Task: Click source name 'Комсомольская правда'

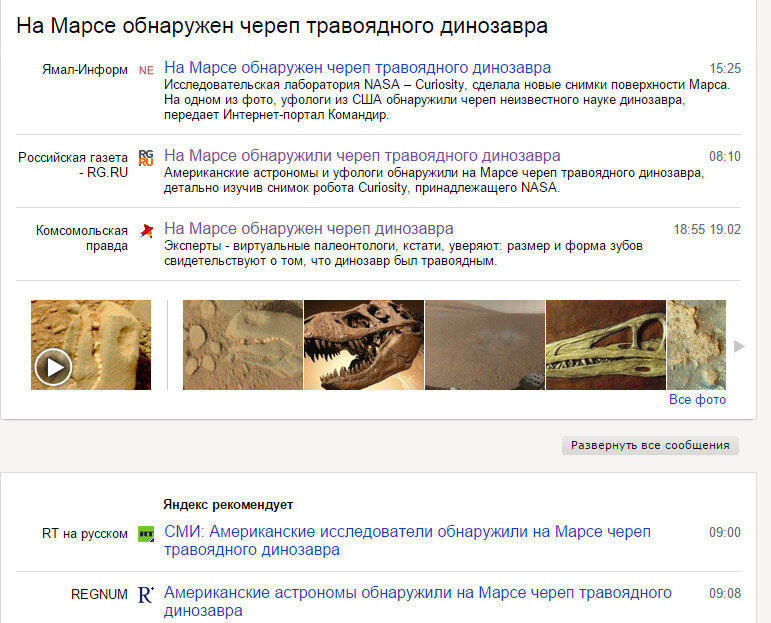Action: [82, 238]
